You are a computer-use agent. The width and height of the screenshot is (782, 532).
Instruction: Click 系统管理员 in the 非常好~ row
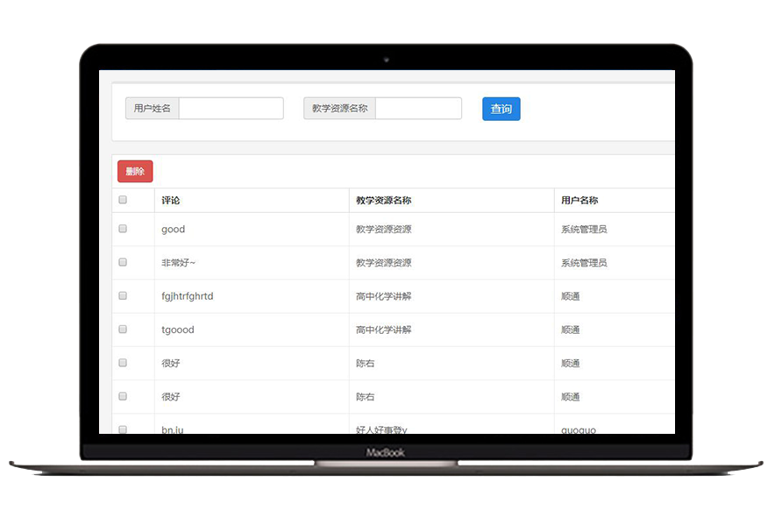(584, 263)
